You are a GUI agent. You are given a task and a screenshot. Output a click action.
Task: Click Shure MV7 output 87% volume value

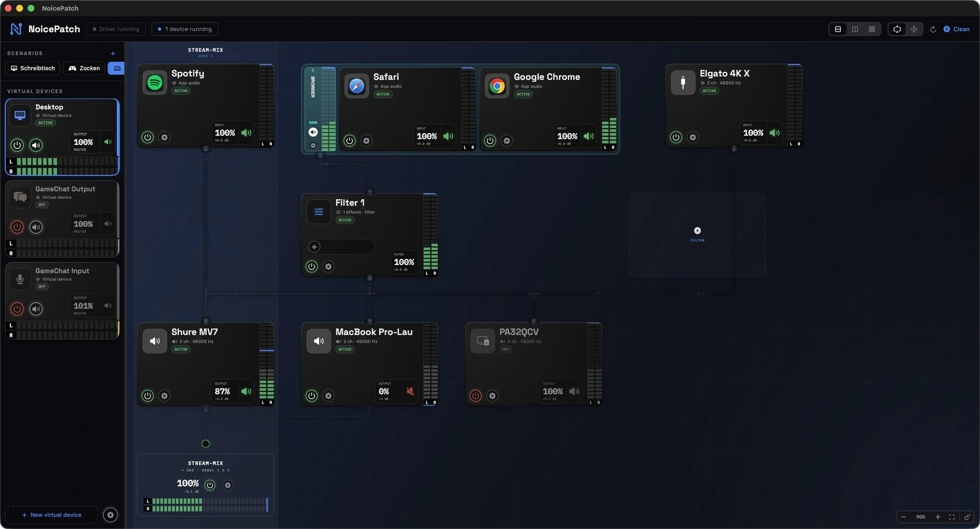pos(223,391)
